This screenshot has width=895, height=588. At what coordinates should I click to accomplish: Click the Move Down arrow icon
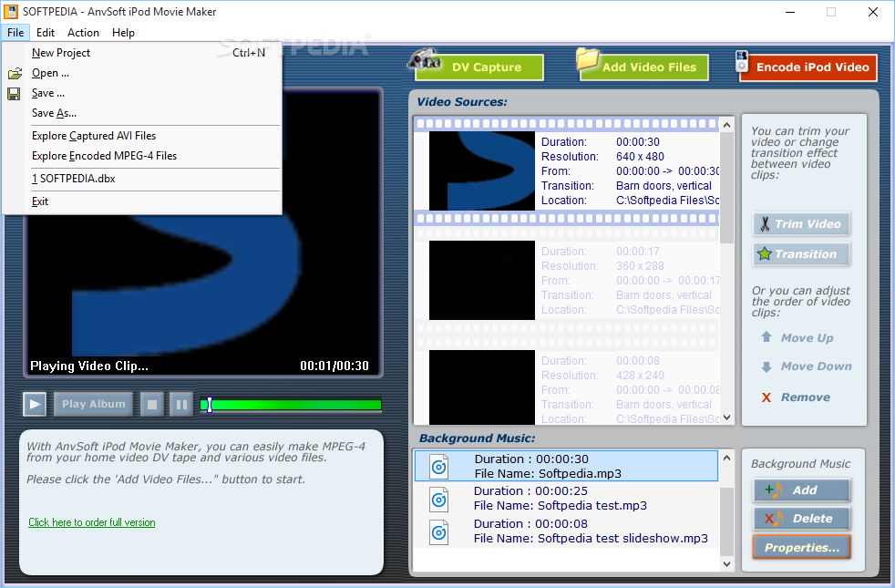(766, 366)
